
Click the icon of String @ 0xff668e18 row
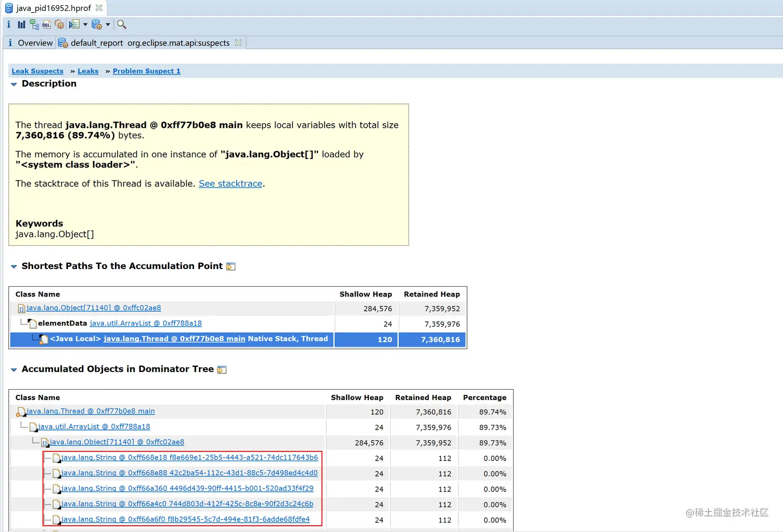[56, 459]
